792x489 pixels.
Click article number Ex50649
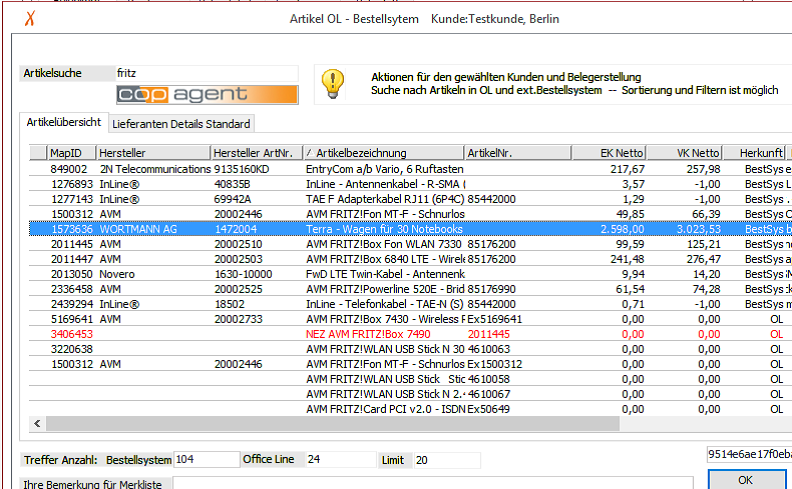pyautogui.click(x=488, y=409)
